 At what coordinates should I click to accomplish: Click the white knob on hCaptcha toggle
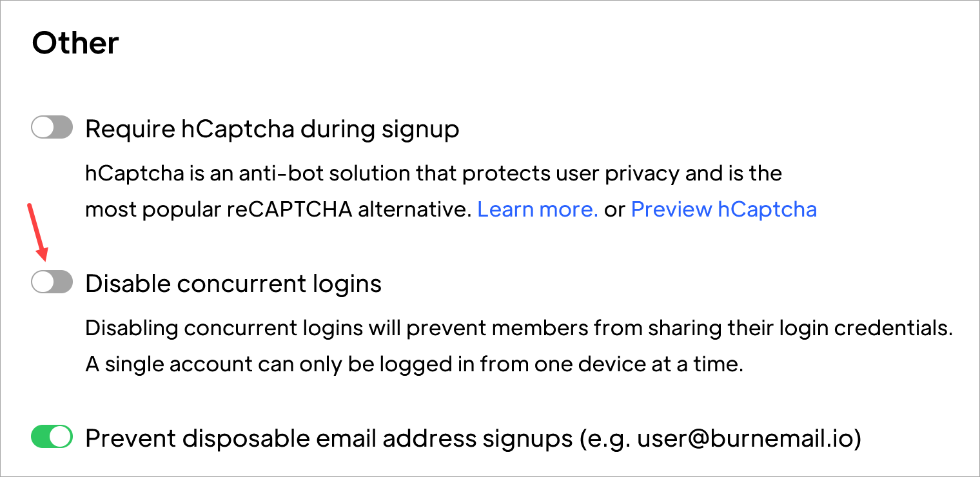[x=43, y=128]
